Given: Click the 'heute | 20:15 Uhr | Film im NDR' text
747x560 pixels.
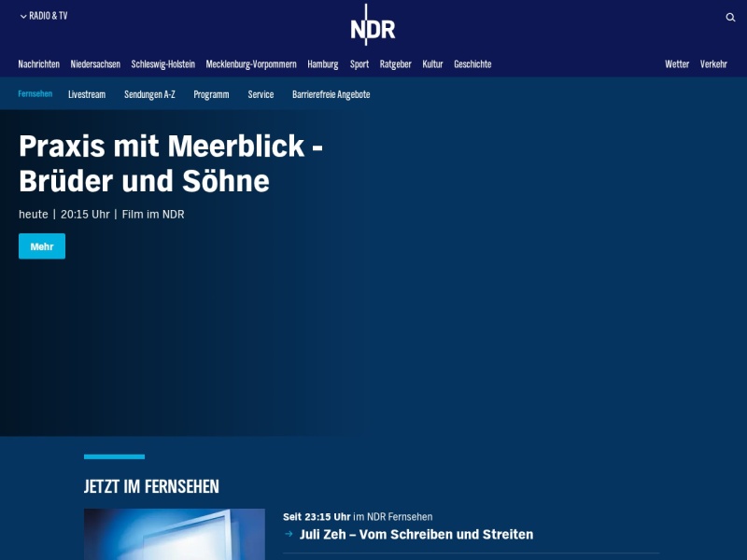Looking at the screenshot, I should 102,215.
